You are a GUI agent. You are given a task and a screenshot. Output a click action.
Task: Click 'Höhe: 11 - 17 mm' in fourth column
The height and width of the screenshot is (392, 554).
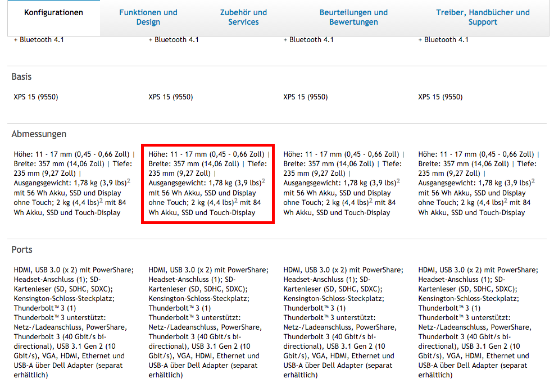point(447,154)
